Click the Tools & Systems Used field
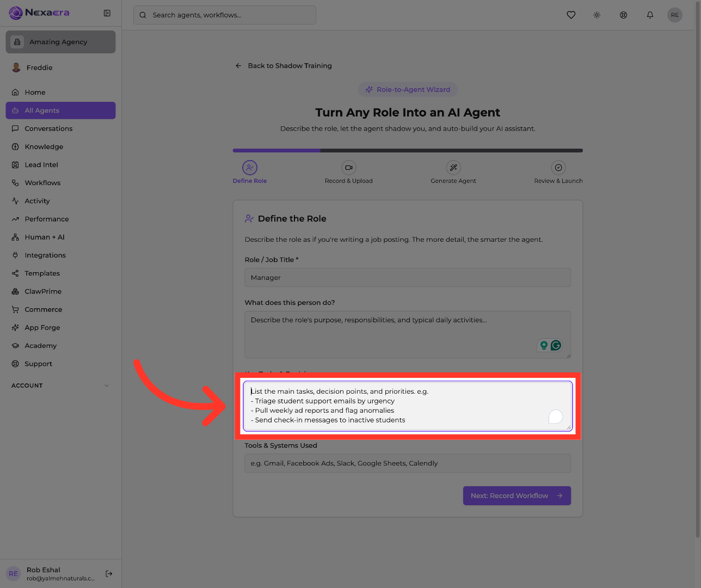The height and width of the screenshot is (588, 701). [408, 463]
